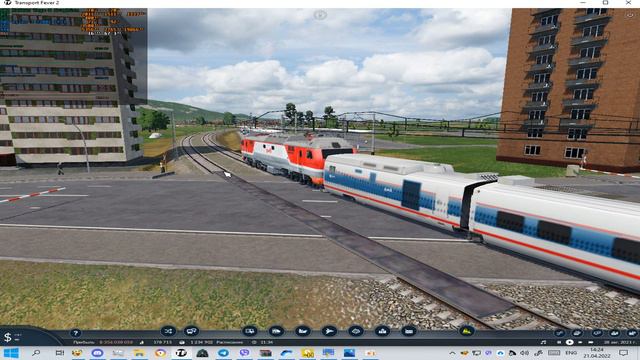Screen dimensions: 640x360
Task: Open the air construction plane menu
Action: point(329,331)
